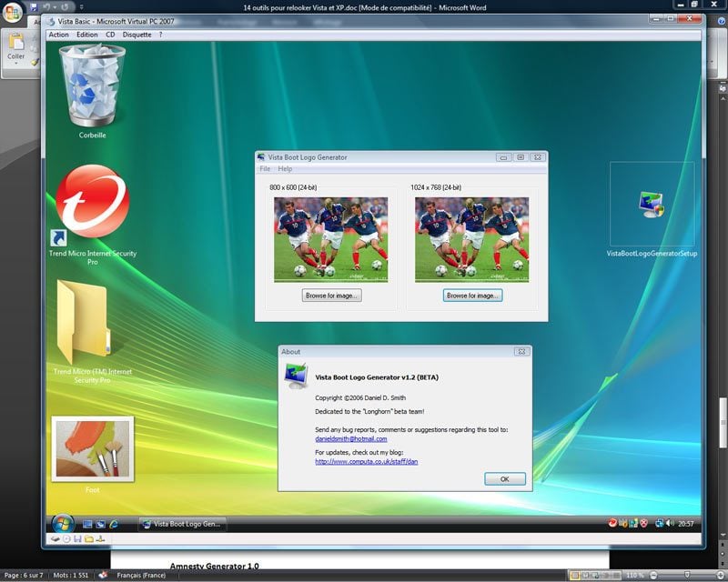Click Browse for image under 800 x 600
Viewport: 728px width, 582px height.
(x=331, y=296)
